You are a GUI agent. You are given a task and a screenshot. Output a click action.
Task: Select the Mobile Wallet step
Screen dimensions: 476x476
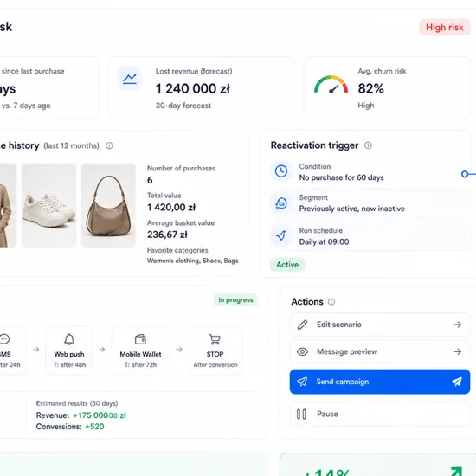coord(140,351)
